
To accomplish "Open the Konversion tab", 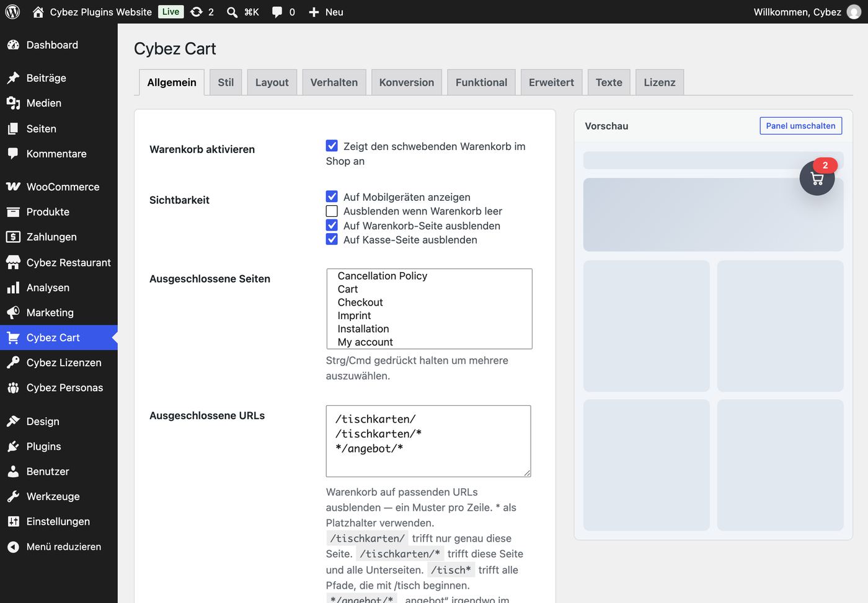I will (407, 82).
